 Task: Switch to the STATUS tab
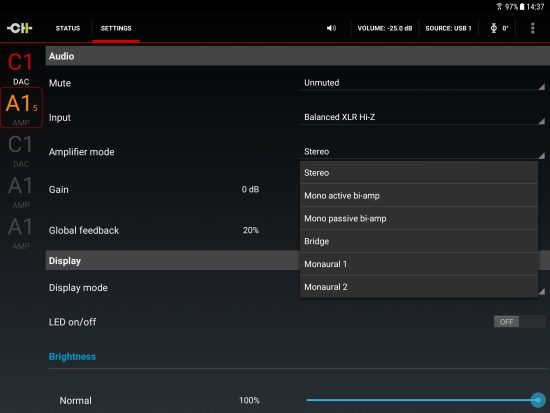coord(68,28)
